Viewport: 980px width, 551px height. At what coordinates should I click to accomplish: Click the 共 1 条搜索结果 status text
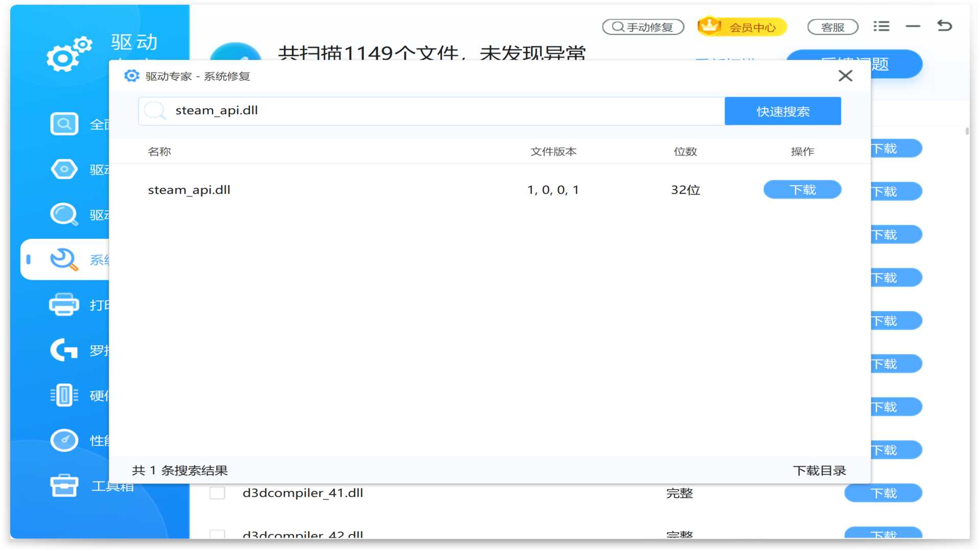coord(180,470)
